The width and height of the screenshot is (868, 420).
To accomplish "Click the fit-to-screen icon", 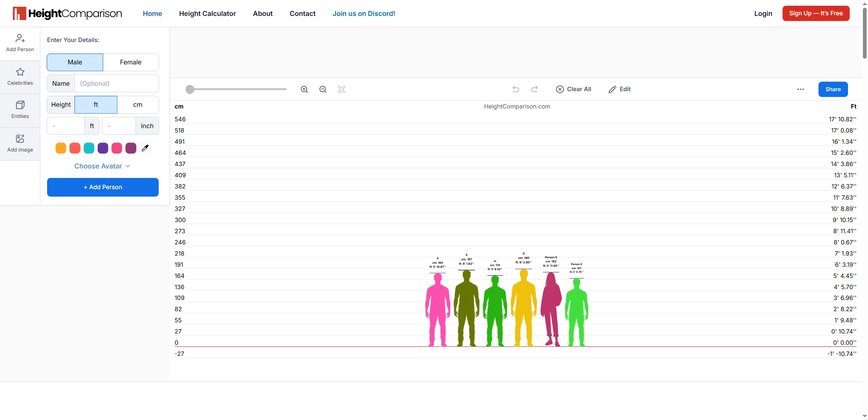I will pyautogui.click(x=341, y=89).
